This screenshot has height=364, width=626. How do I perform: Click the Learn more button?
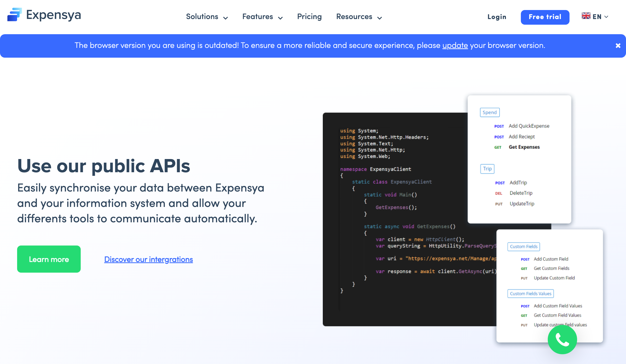49,259
